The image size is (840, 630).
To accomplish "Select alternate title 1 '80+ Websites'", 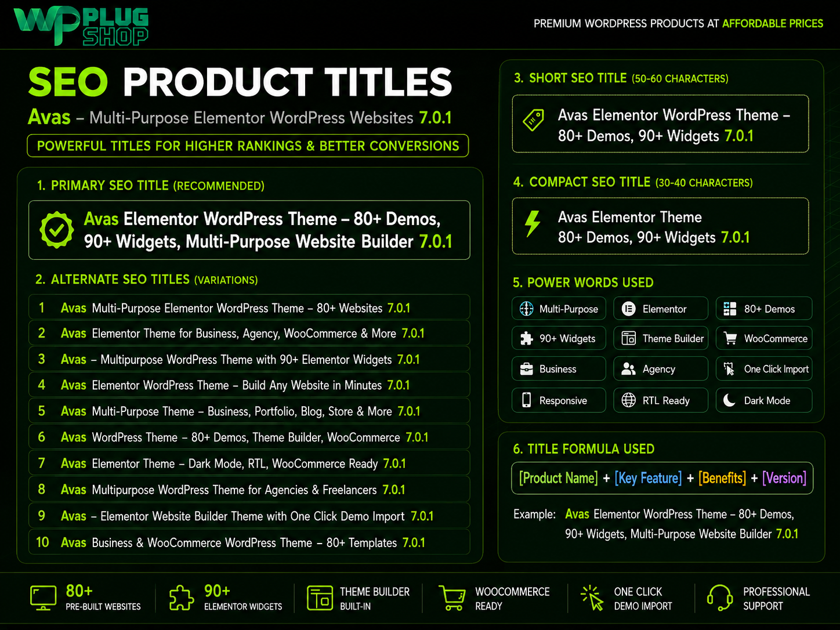I will pos(249,307).
